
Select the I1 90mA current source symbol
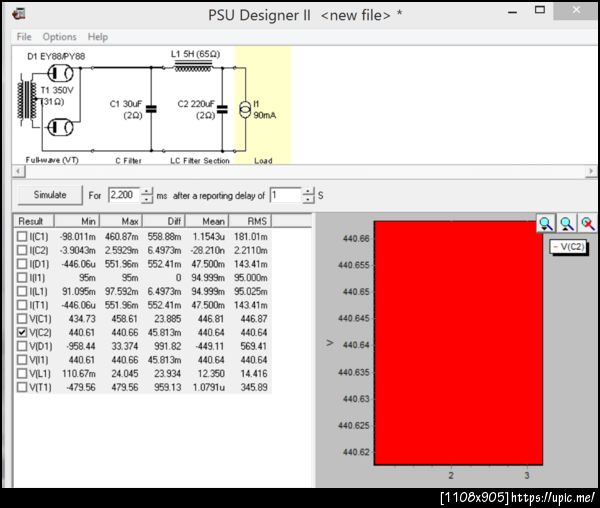coord(245,109)
